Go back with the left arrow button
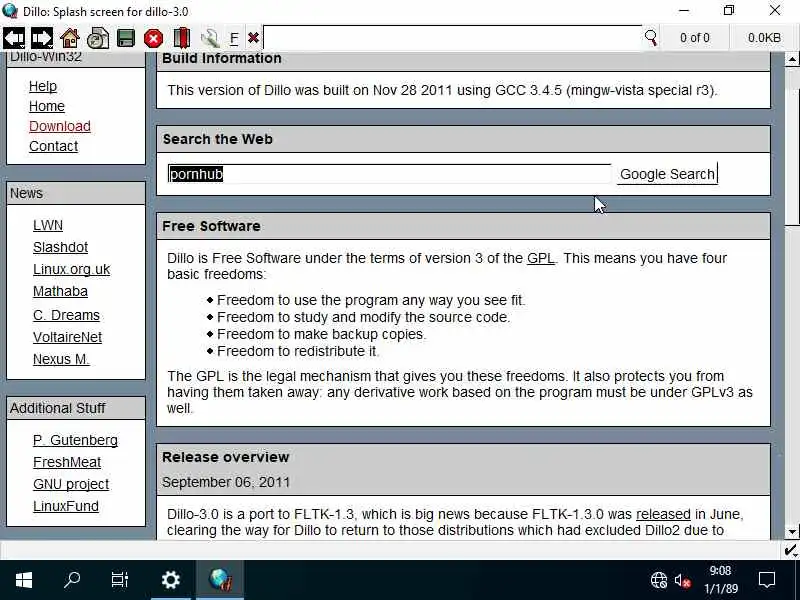The image size is (800, 600). tap(14, 38)
